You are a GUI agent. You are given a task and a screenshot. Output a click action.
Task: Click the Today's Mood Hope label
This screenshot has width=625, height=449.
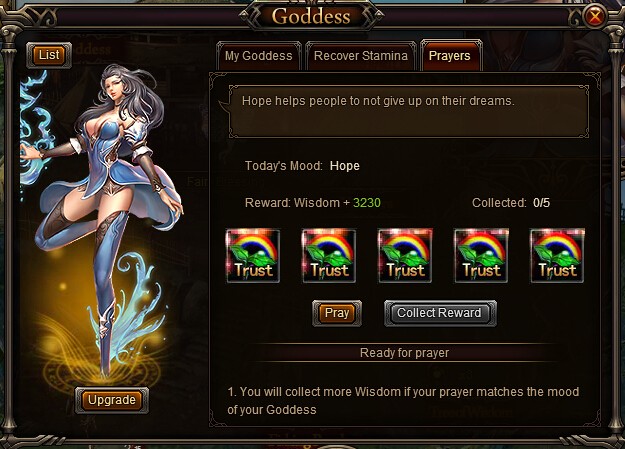[x=302, y=166]
